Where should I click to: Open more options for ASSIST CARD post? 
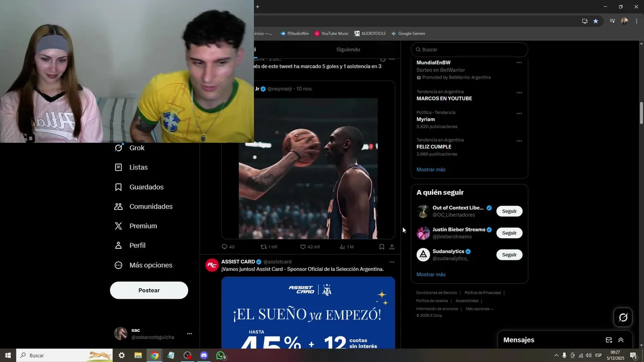(392, 262)
